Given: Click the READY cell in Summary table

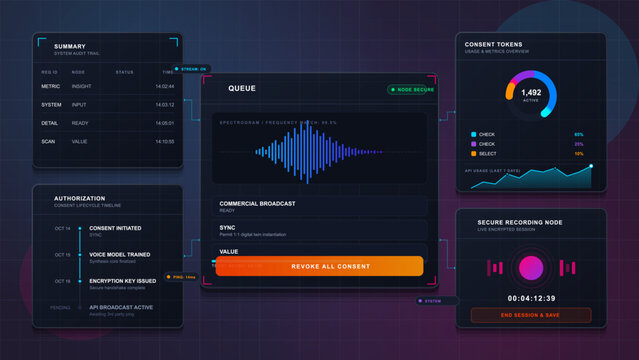Looking at the screenshot, I should (x=80, y=123).
